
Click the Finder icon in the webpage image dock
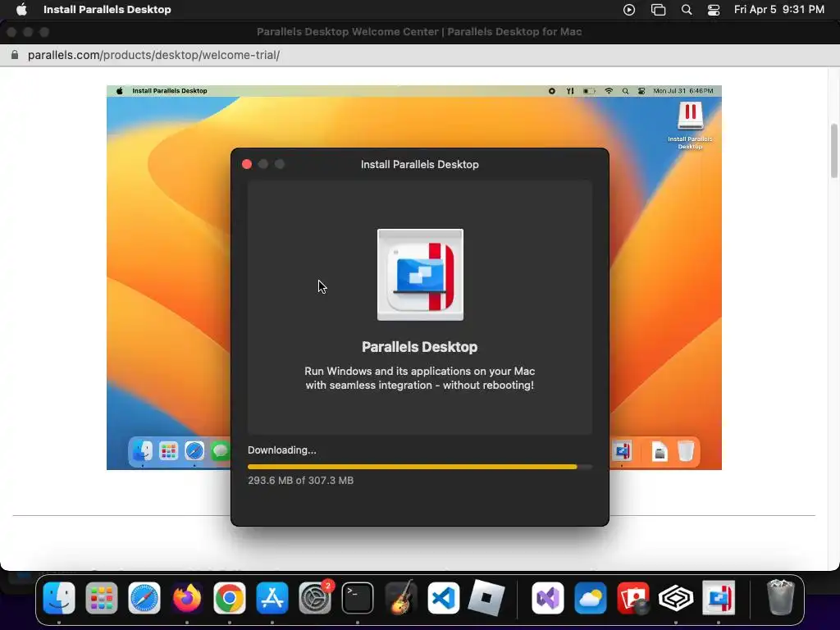pyautogui.click(x=143, y=451)
